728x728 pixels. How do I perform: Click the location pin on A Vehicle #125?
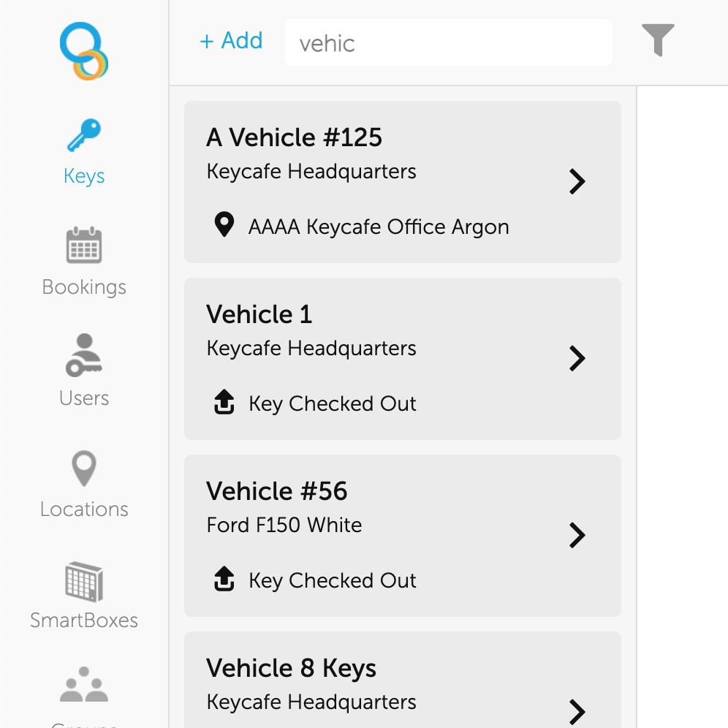pos(224,226)
